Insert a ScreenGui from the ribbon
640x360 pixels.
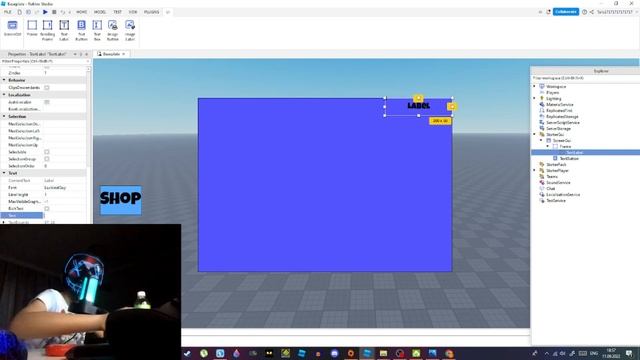coord(12,29)
